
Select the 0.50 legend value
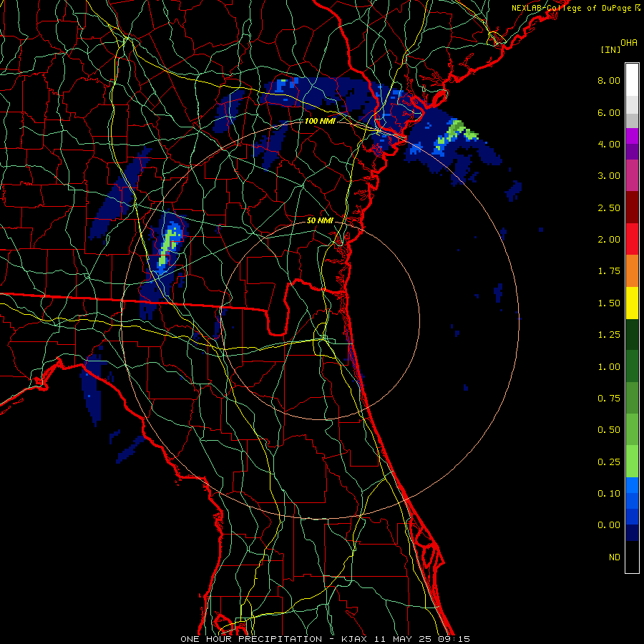(x=609, y=430)
